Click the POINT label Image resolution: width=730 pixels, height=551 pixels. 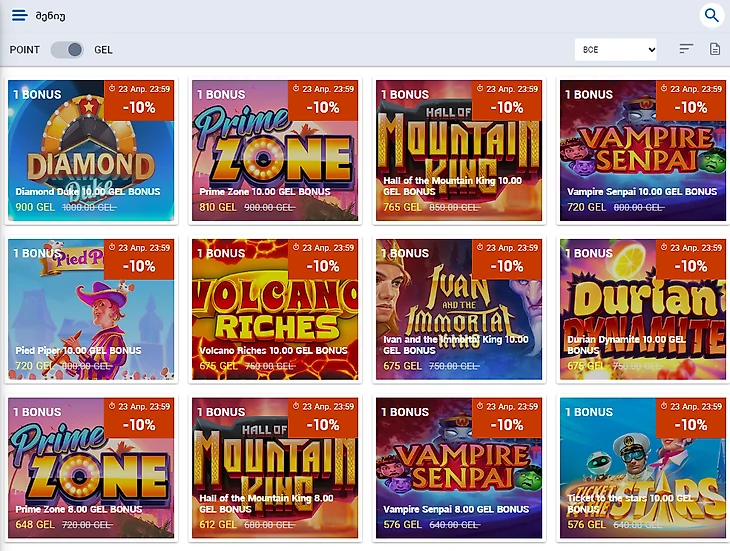coord(25,50)
